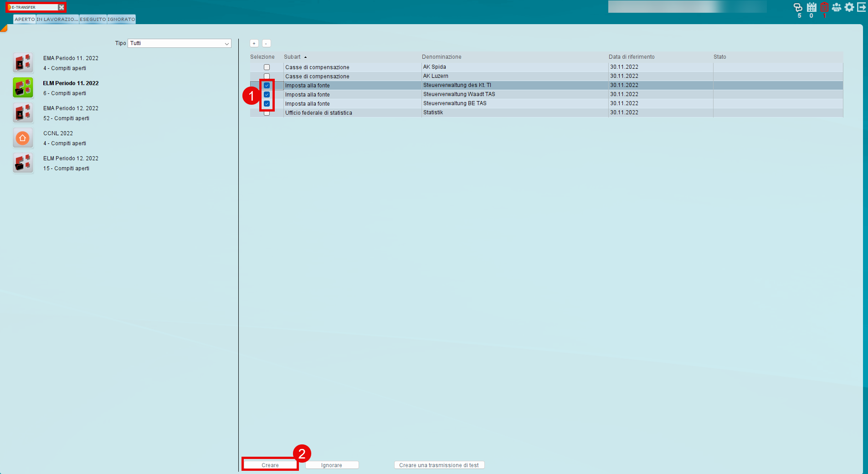Open the Tipo dropdown

pos(180,43)
